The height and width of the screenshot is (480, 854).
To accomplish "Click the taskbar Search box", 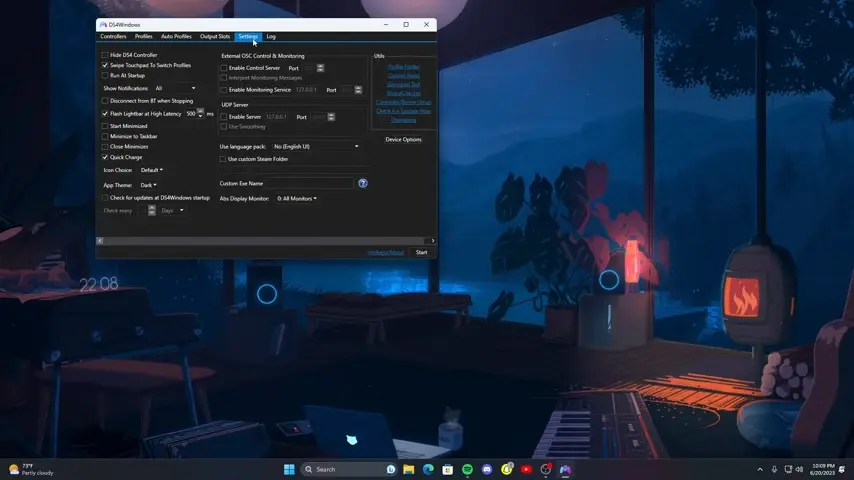I will pyautogui.click(x=350, y=469).
